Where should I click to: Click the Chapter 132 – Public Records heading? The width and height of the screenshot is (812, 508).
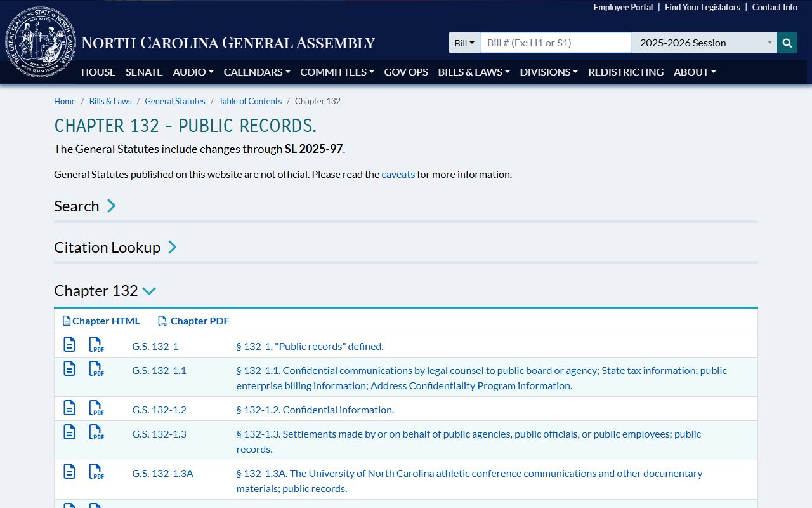click(x=185, y=126)
